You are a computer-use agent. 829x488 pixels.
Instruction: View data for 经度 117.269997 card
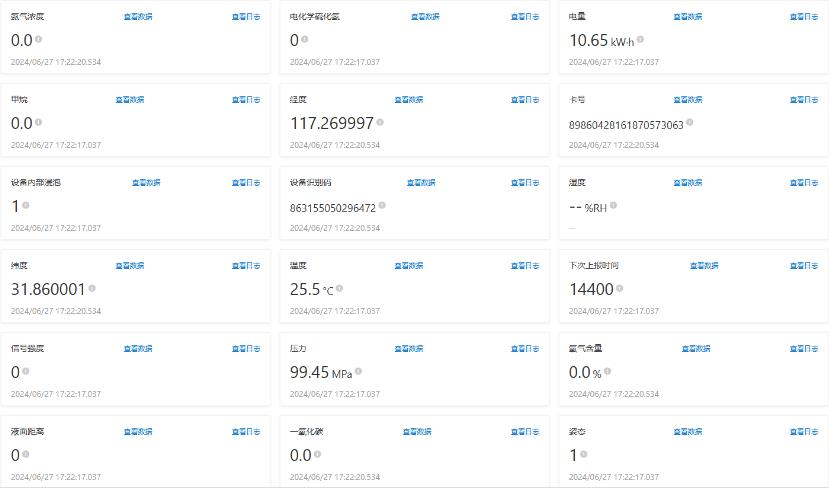(409, 100)
